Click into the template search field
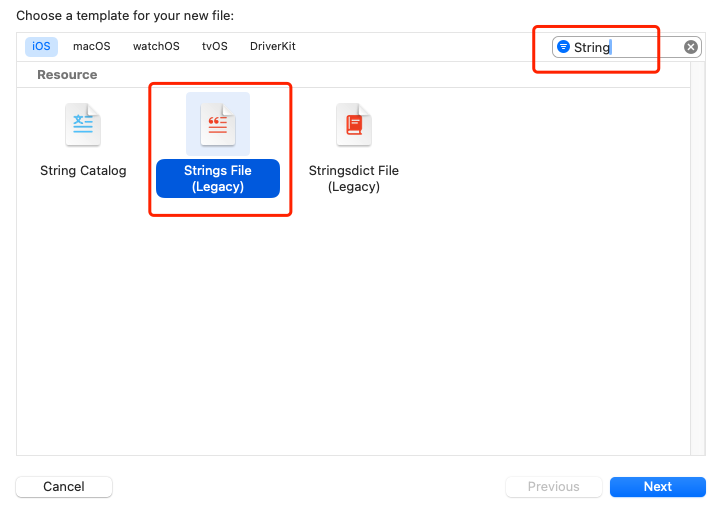This screenshot has width=723, height=512. coord(630,47)
